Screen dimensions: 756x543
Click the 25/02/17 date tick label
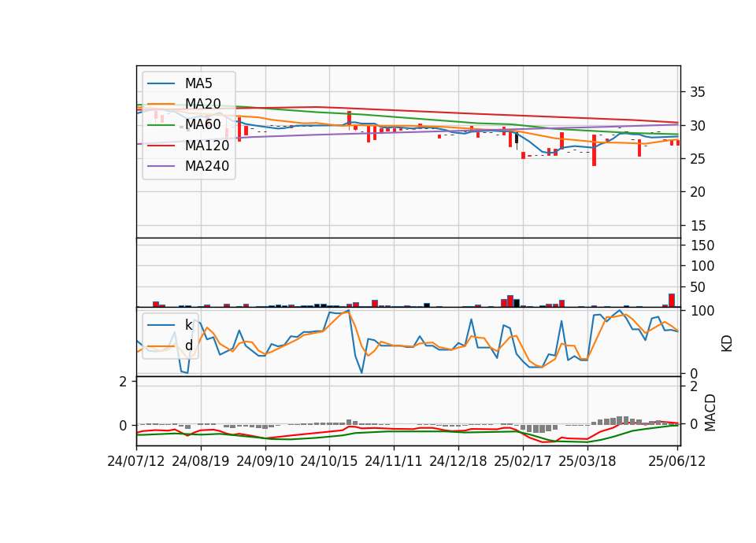coord(523,461)
